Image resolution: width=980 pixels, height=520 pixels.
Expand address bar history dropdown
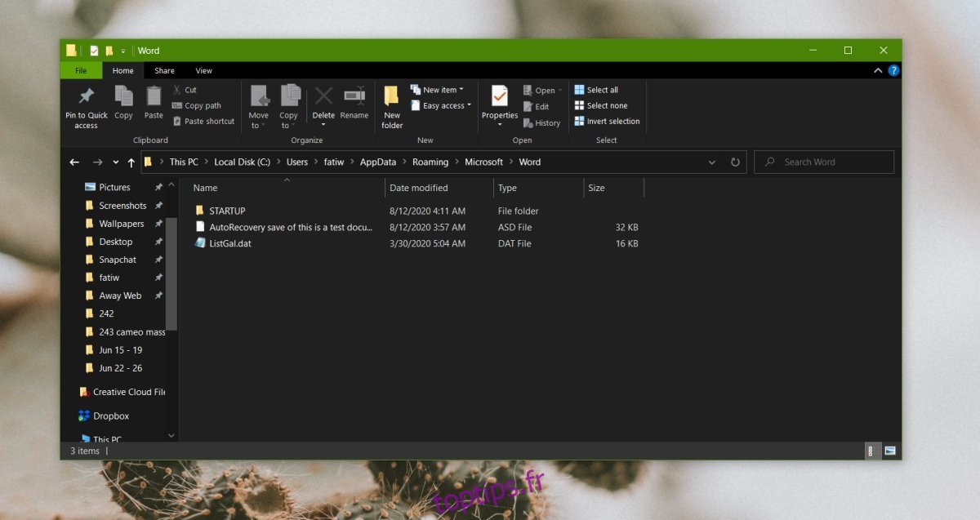[x=712, y=162]
